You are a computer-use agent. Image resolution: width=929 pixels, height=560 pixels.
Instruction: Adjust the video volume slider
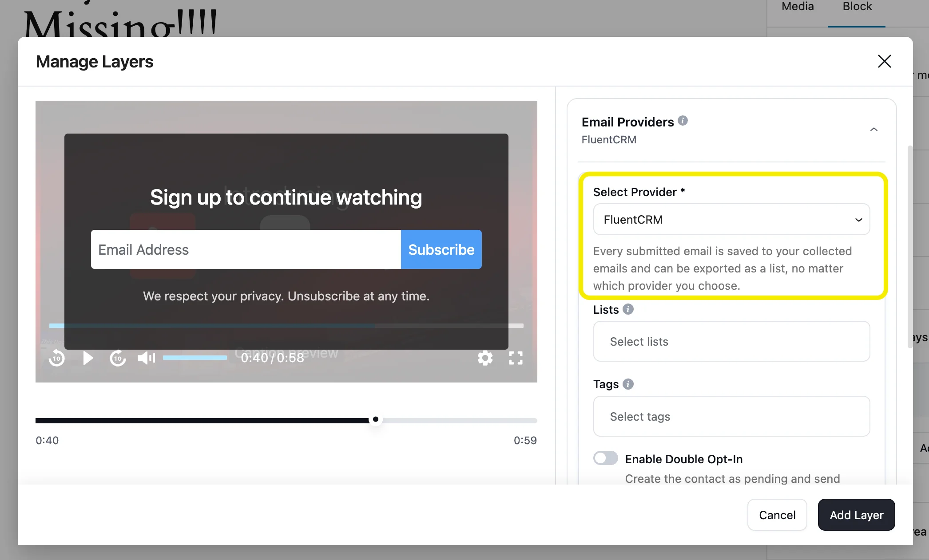pos(195,358)
